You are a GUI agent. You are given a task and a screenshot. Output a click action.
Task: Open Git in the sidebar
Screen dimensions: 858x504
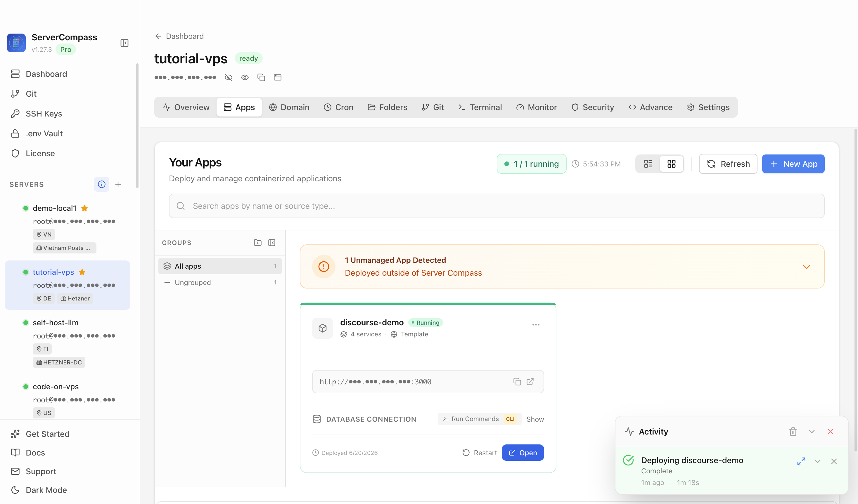23,93
